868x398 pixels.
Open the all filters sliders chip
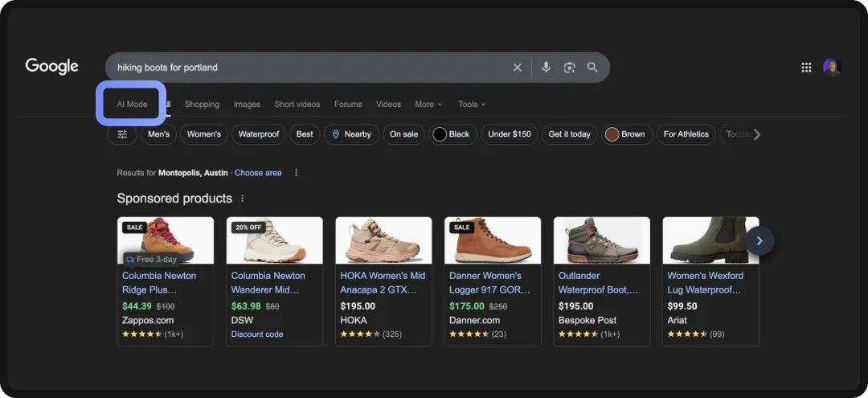pos(122,134)
